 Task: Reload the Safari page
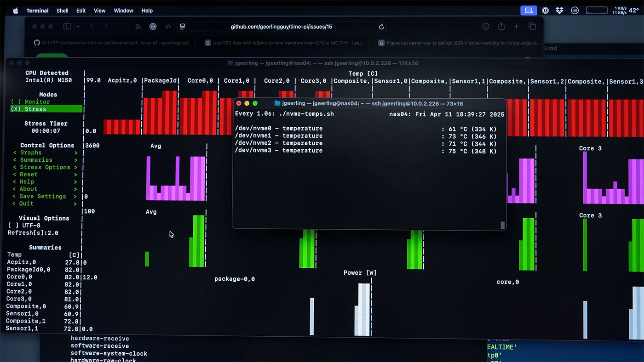tap(381, 27)
